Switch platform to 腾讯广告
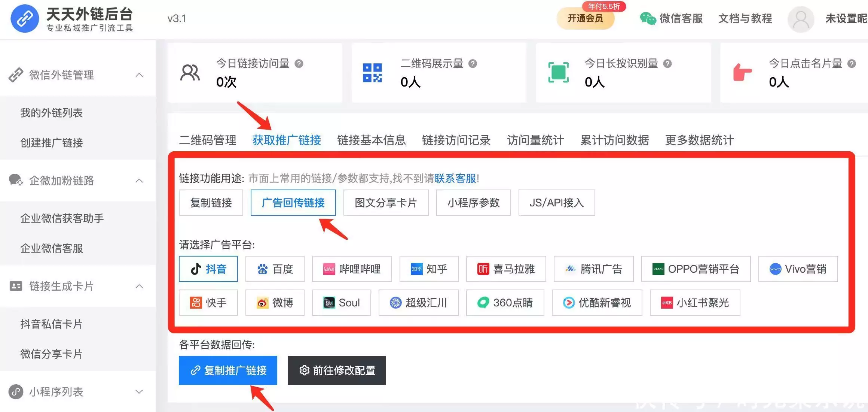 [593, 269]
